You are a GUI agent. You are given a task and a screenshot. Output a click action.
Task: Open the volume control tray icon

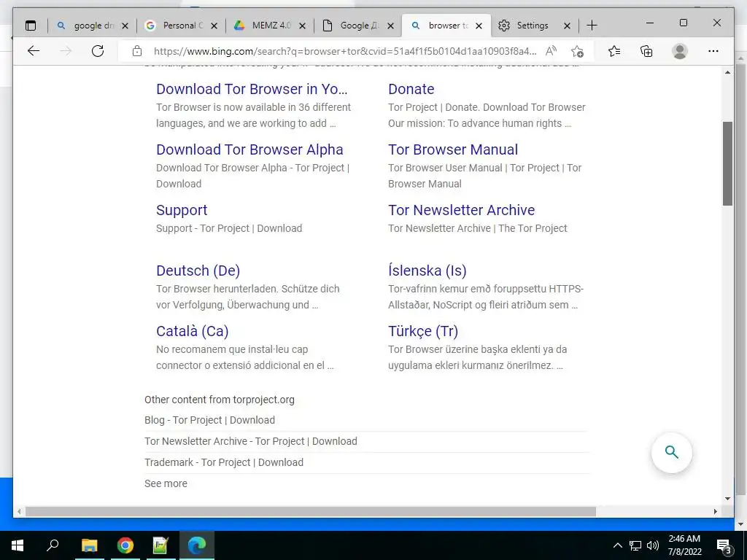point(653,545)
